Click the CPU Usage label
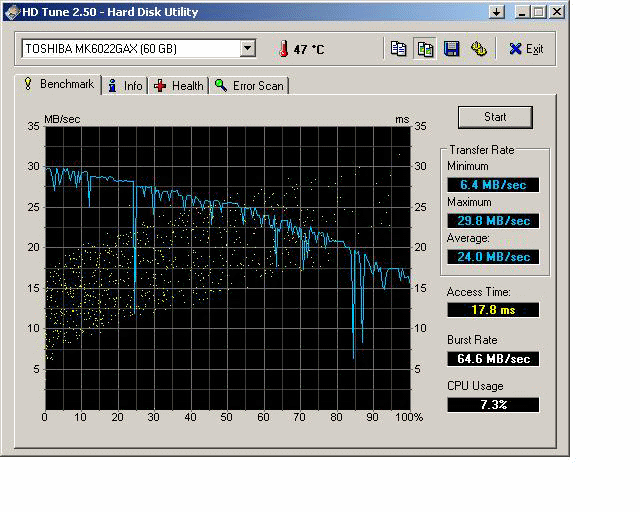 [475, 386]
